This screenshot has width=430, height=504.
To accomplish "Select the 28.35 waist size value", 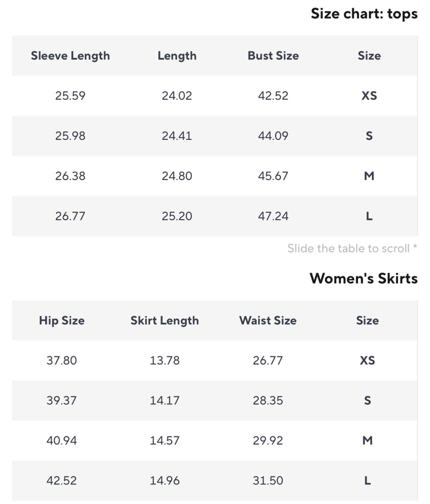I will click(268, 400).
